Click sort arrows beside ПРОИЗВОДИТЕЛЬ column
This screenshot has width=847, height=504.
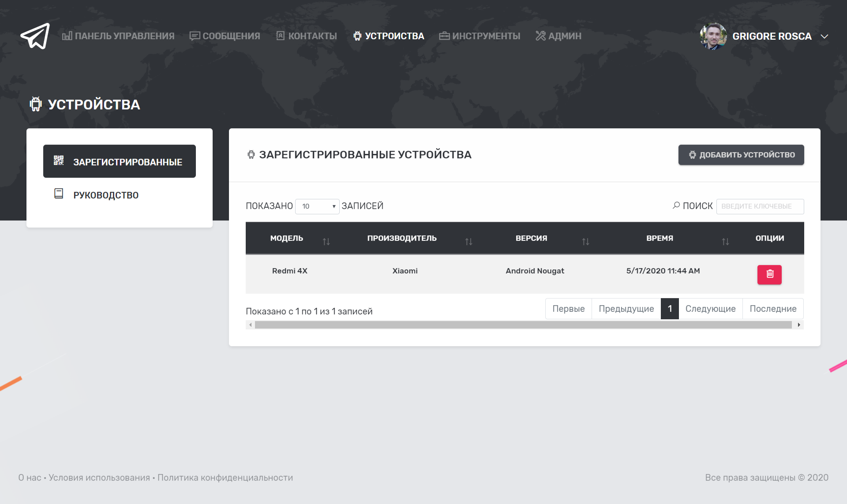(x=468, y=241)
